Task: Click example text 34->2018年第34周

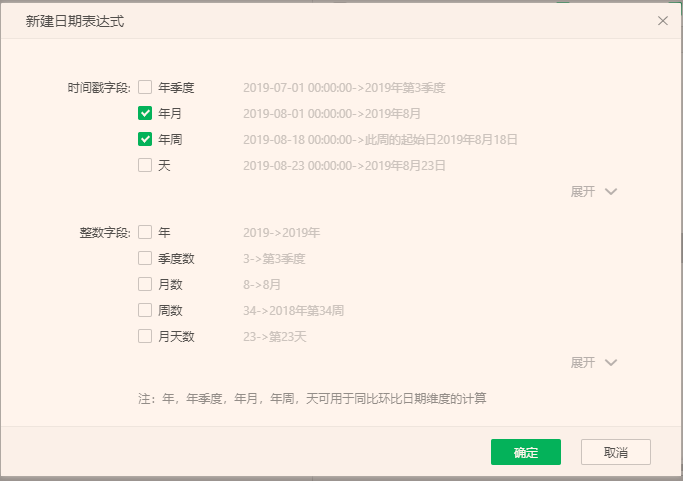Action: click(294, 311)
